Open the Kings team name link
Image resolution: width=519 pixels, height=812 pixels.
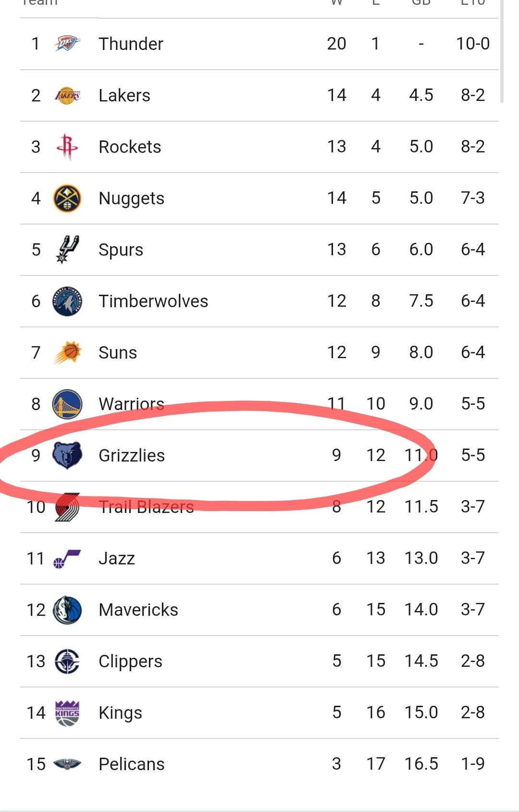point(120,712)
